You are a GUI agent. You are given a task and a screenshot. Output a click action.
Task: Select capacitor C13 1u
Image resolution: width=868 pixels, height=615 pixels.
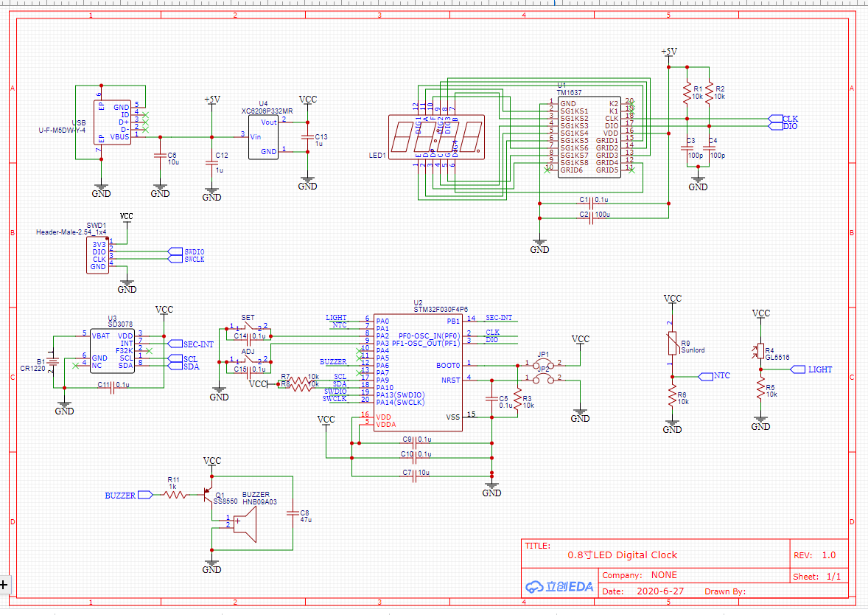(307, 137)
